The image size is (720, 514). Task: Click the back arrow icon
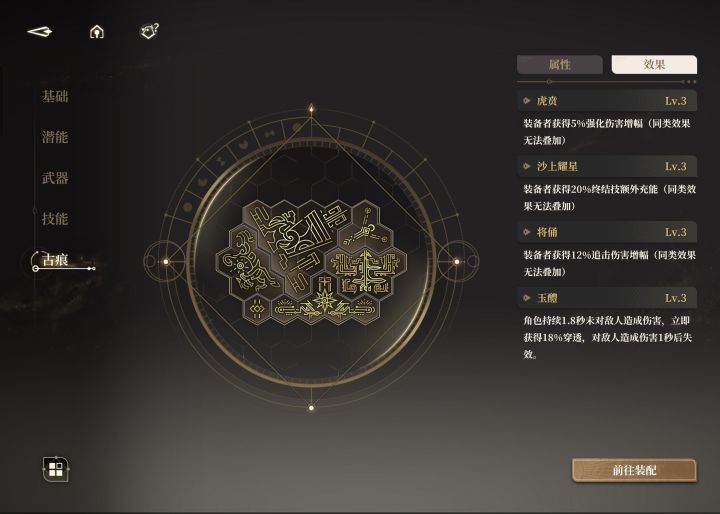40,32
